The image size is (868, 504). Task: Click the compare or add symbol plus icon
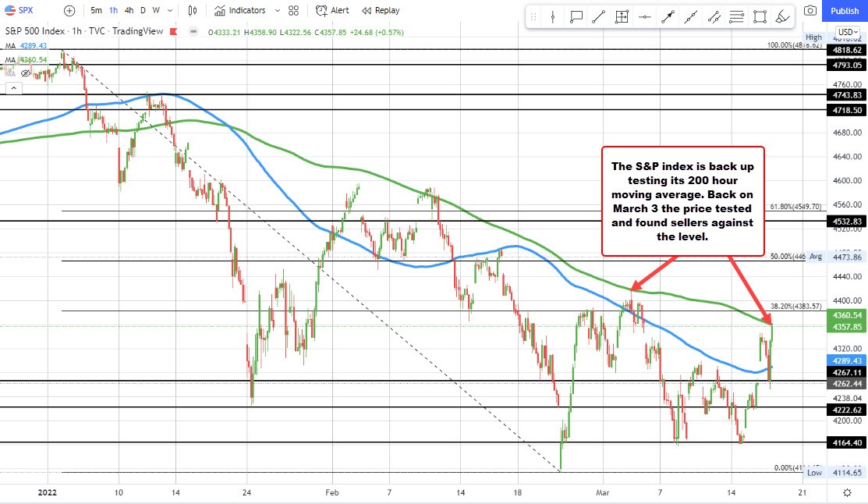[x=69, y=10]
